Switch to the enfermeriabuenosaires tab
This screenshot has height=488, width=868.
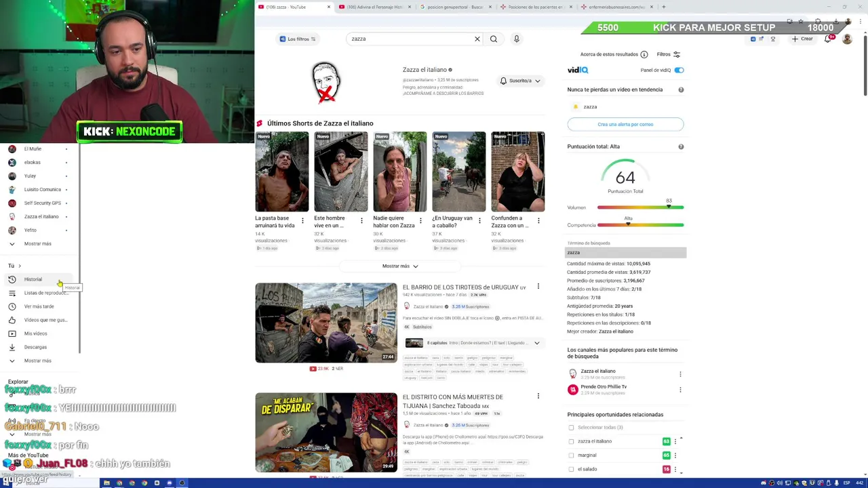pos(616,7)
